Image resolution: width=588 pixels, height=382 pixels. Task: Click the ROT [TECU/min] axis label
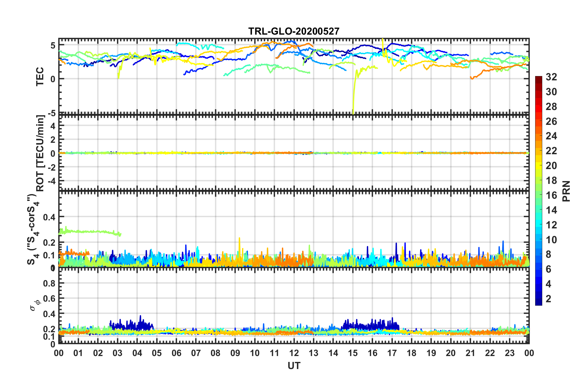pos(40,153)
